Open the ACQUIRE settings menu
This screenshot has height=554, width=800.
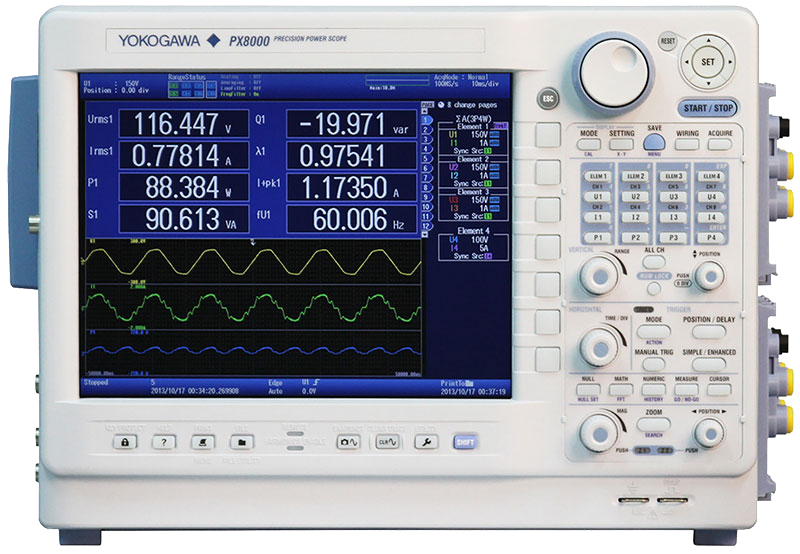coord(720,144)
